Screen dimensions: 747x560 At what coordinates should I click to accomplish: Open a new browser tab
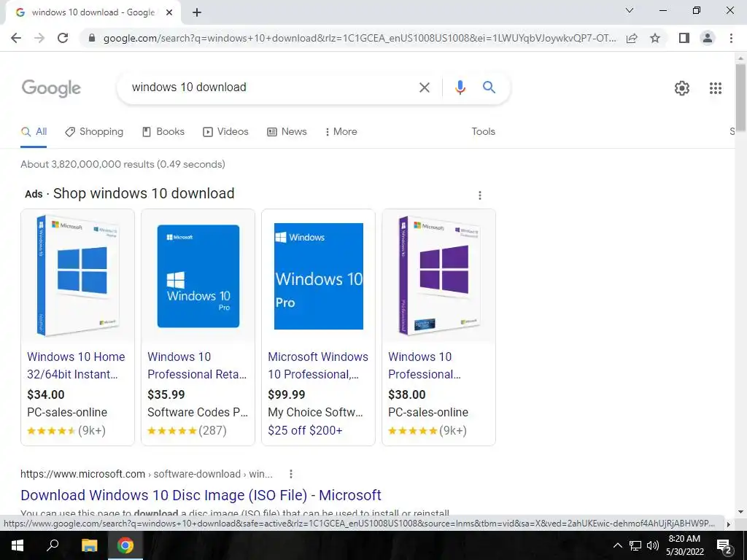point(197,13)
